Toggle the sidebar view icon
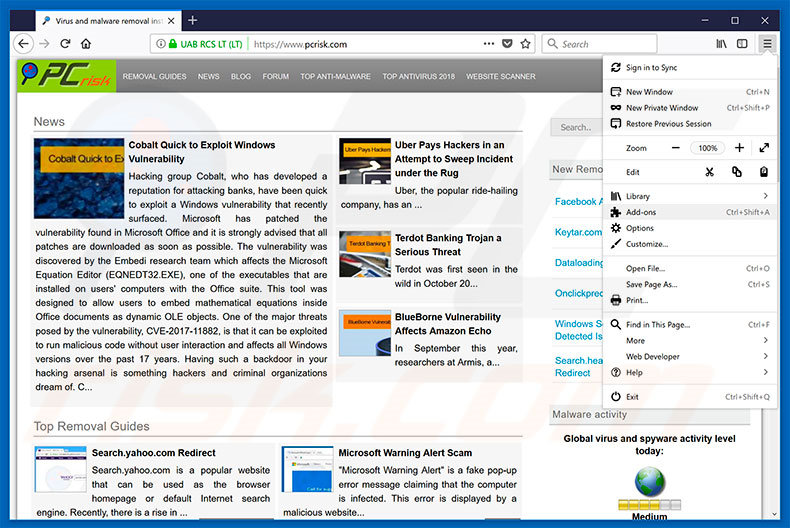790x528 pixels. click(x=742, y=44)
